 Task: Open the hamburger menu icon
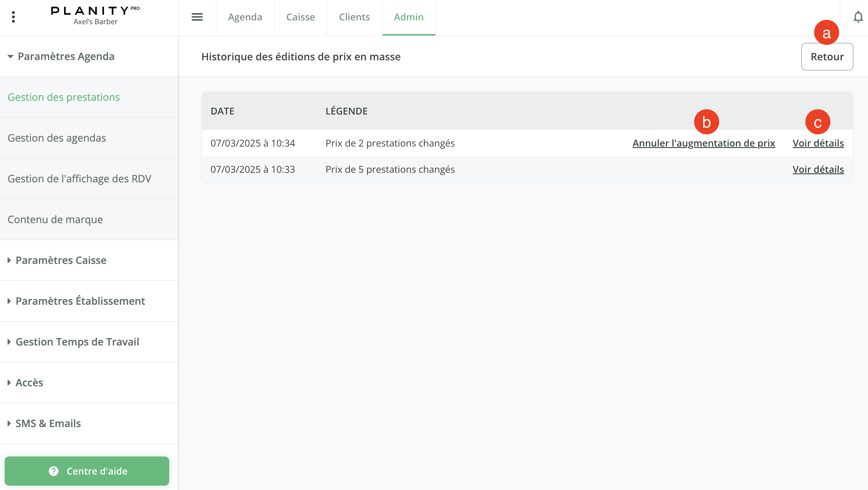(x=197, y=17)
